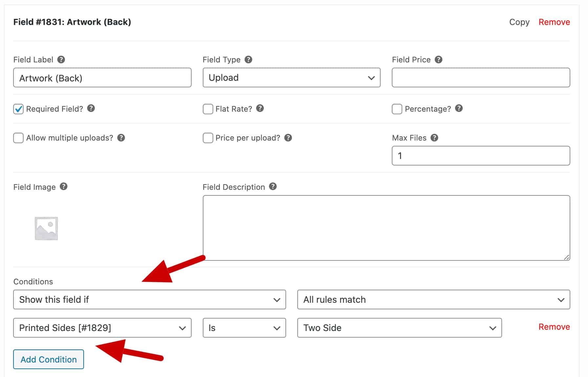The width and height of the screenshot is (588, 377).
Task: Open the Two Side value dropdown
Action: pyautogui.click(x=400, y=328)
